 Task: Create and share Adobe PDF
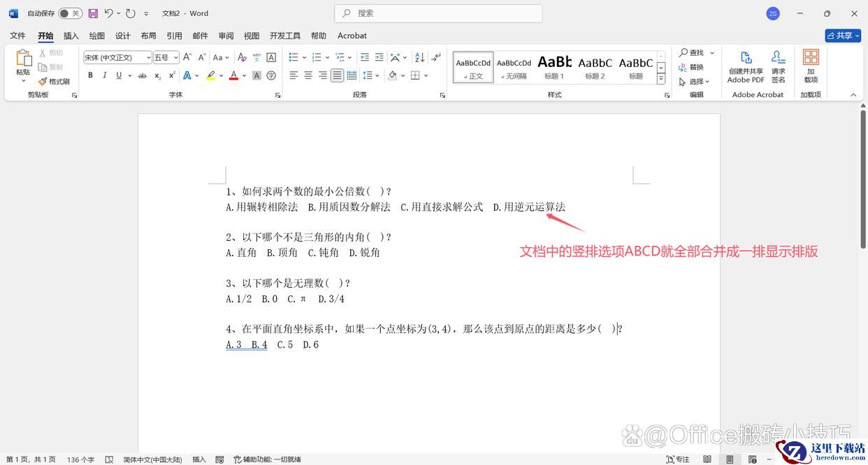(x=746, y=66)
